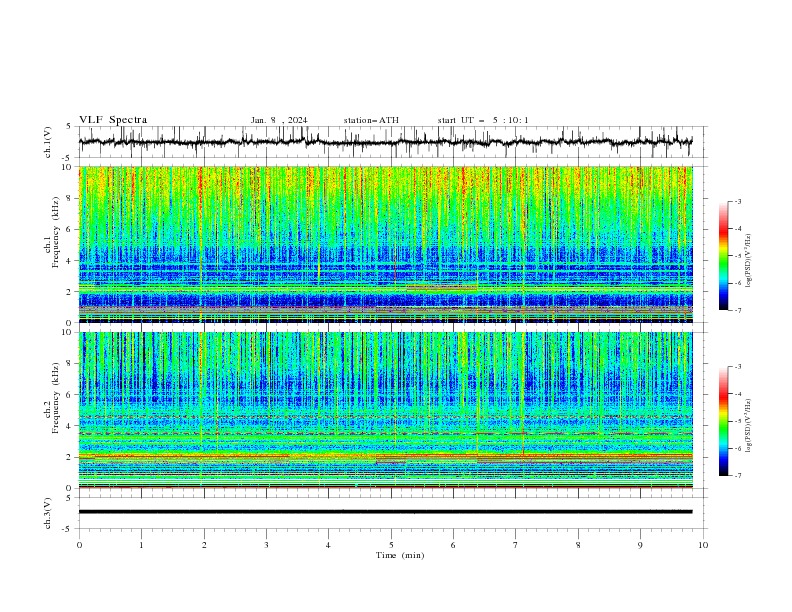The height and width of the screenshot is (612, 792).
Task: Select the "Time (min)" axis title
Action: [400, 555]
